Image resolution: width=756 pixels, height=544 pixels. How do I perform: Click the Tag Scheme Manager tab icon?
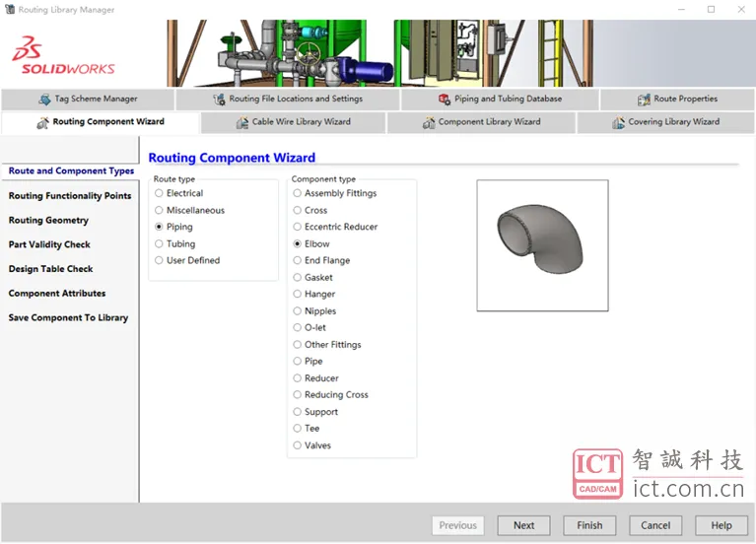tap(44, 100)
